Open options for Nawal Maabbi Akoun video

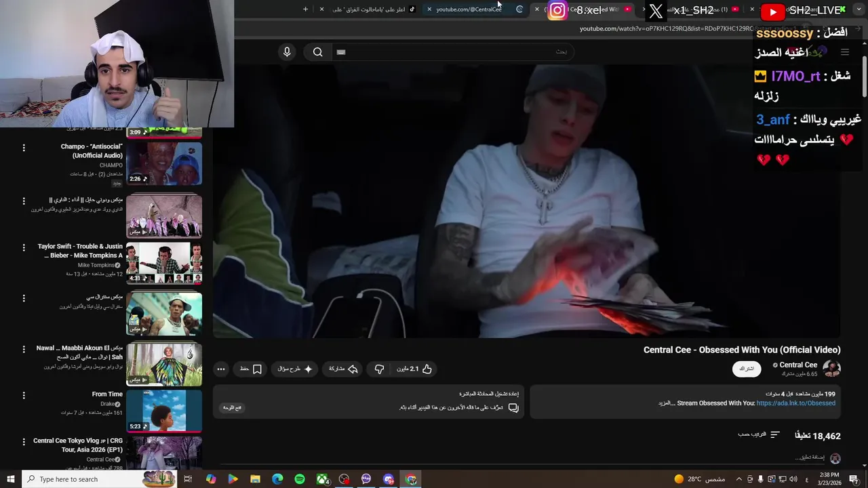(24, 349)
